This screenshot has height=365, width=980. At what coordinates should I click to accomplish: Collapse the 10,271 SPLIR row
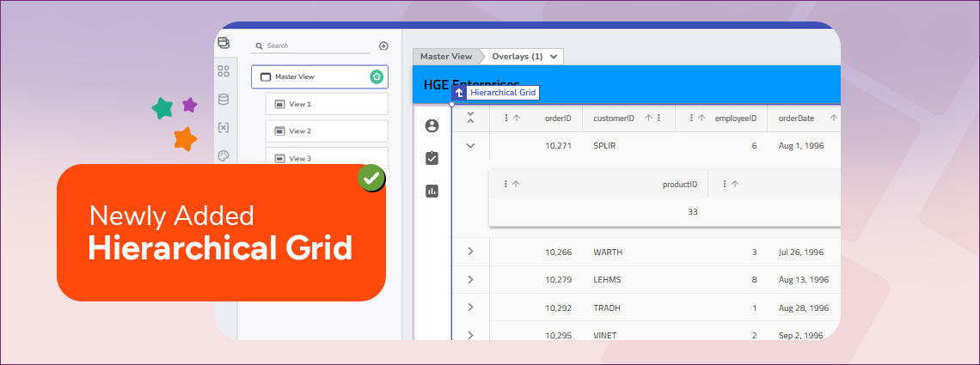[x=470, y=145]
